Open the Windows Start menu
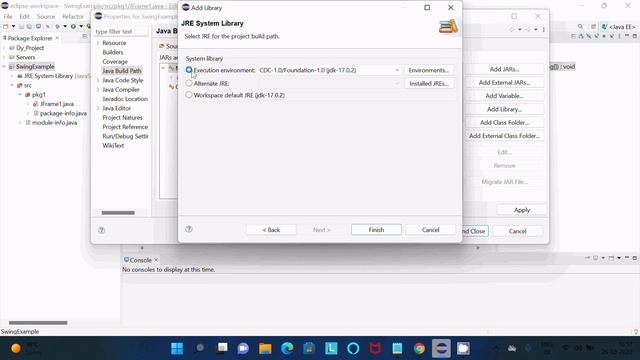640x360 pixels. [x=177, y=349]
